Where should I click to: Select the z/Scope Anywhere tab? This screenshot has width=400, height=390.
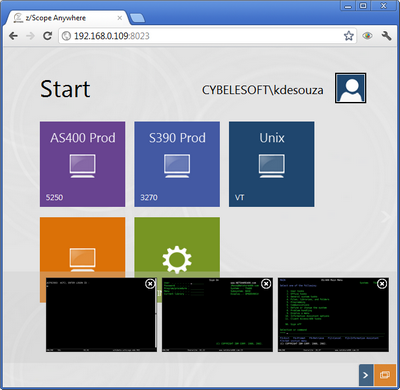click(67, 18)
